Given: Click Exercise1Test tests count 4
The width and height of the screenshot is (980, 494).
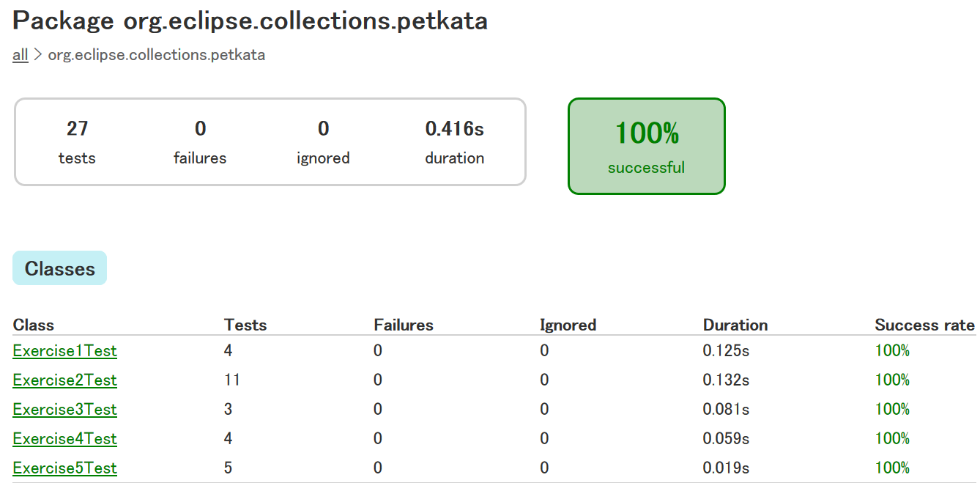Looking at the screenshot, I should click(228, 351).
